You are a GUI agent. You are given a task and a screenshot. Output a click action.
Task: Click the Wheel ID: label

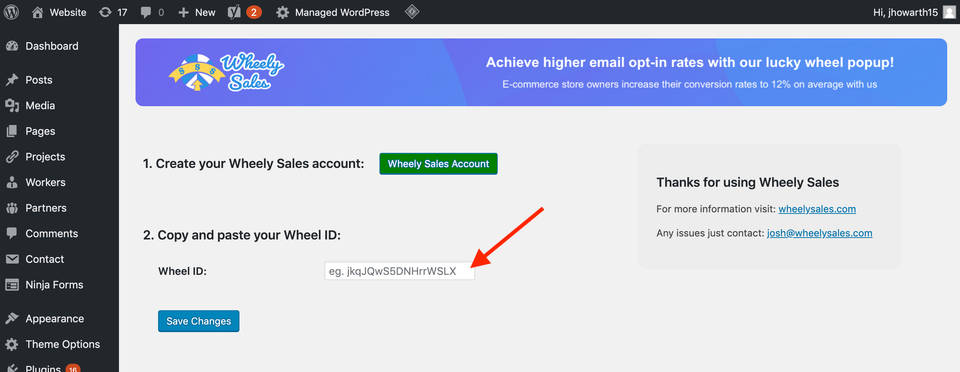coord(182,272)
